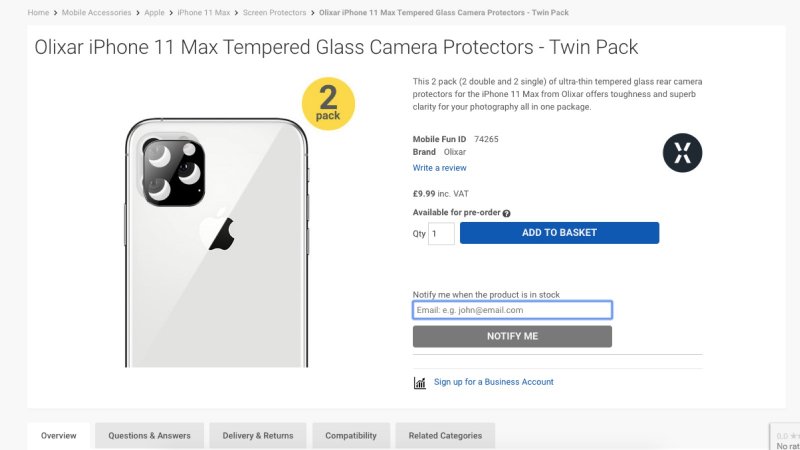
Task: Open the Apple breadcrumb link
Action: [154, 13]
